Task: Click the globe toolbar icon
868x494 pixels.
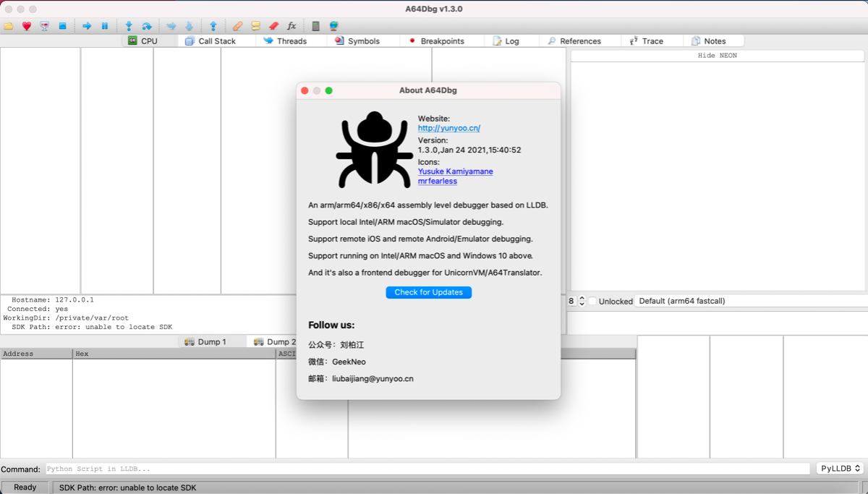Action: coord(334,26)
